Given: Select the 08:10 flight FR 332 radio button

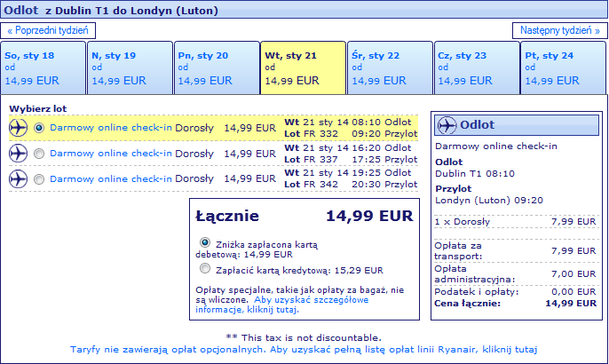Looking at the screenshot, I should click(39, 128).
